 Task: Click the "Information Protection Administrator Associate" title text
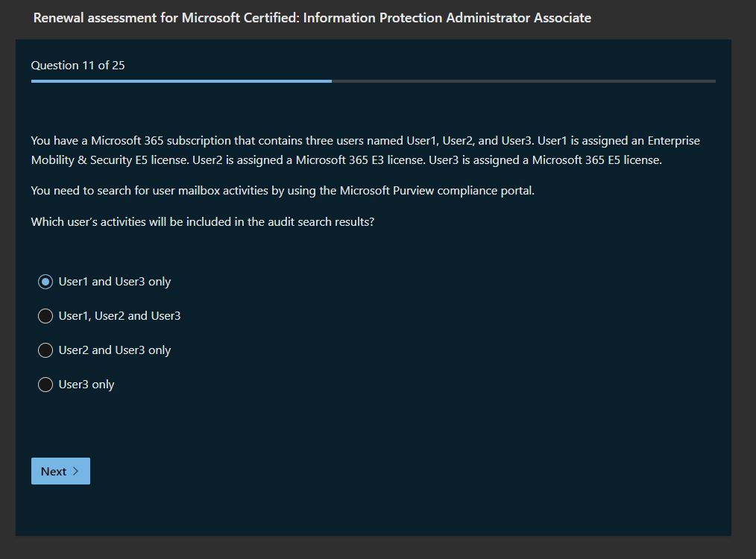pyautogui.click(x=447, y=18)
